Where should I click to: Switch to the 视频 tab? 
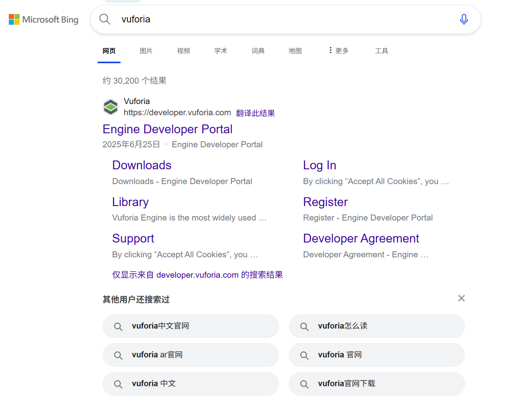click(183, 51)
